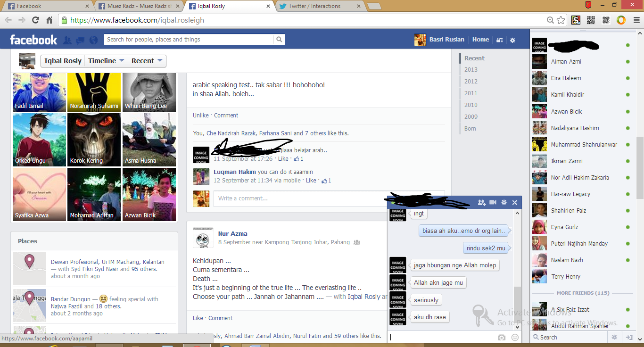This screenshot has width=644, height=347.
Task: Open Recent dropdown
Action: click(x=147, y=61)
